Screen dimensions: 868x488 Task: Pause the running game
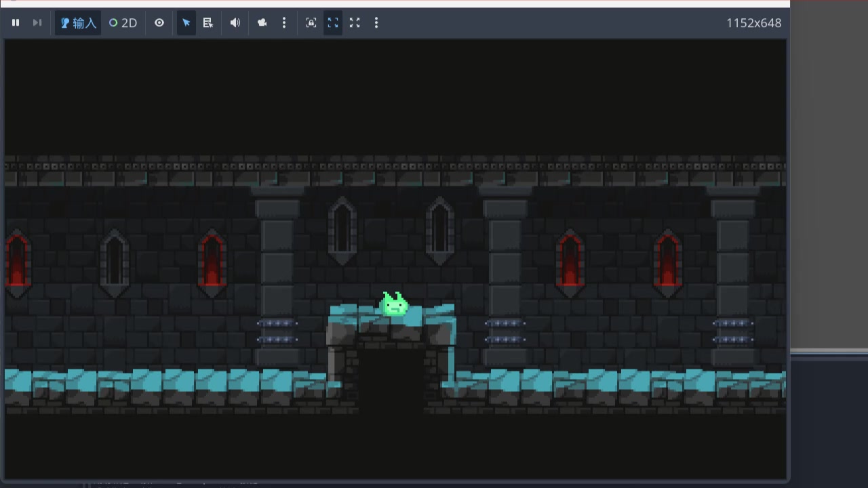point(16,23)
